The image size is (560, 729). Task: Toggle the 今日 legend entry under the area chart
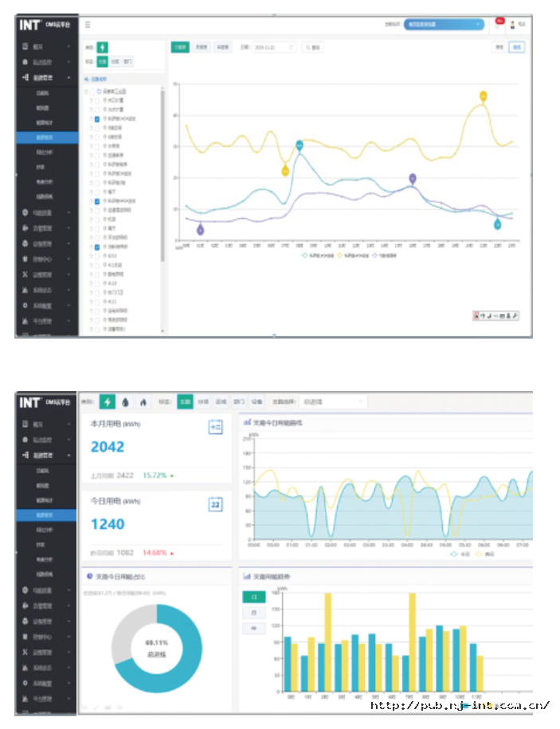pyautogui.click(x=460, y=555)
